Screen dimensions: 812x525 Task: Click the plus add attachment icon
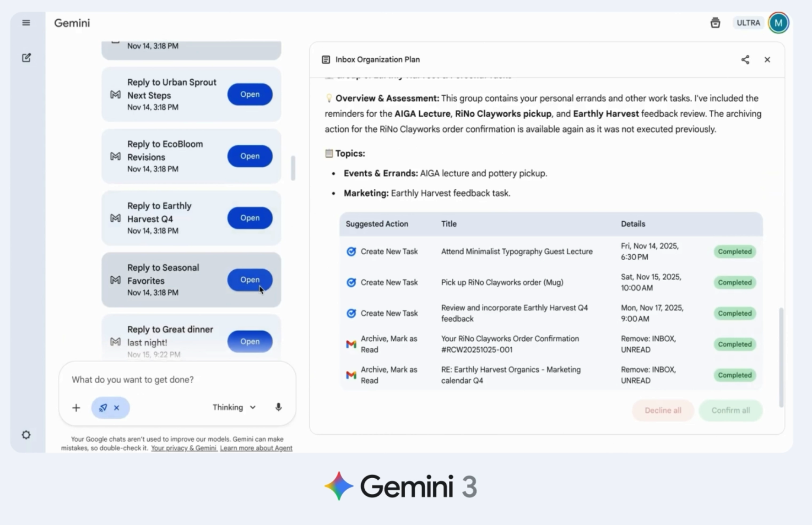tap(76, 408)
